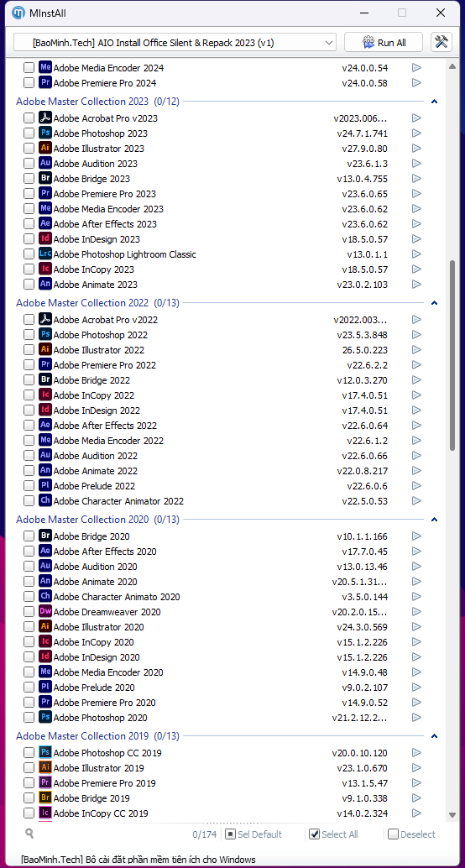Tick Adobe Photoshop CC 2019 checkbox
The image size is (465, 868).
tap(29, 753)
